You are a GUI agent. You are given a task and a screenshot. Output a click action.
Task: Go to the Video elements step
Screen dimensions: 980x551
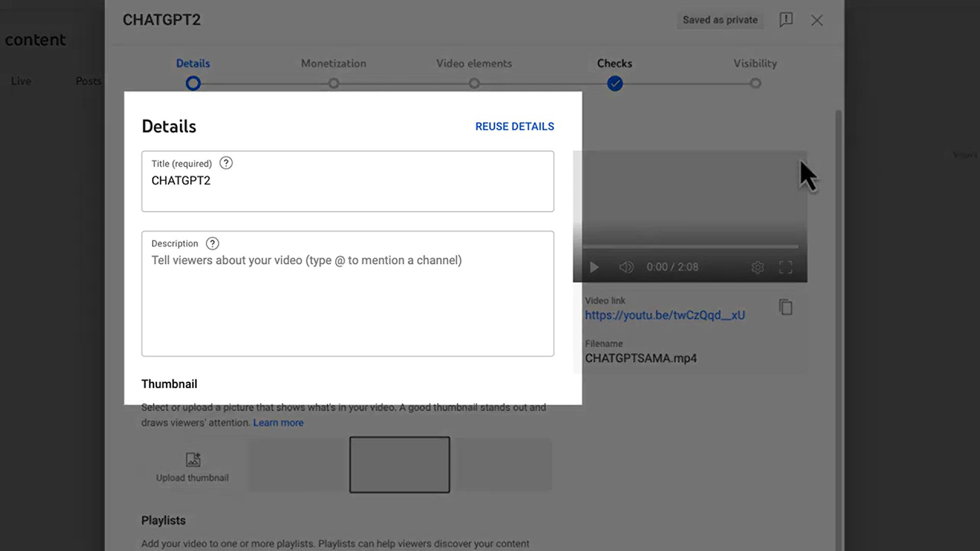[474, 63]
